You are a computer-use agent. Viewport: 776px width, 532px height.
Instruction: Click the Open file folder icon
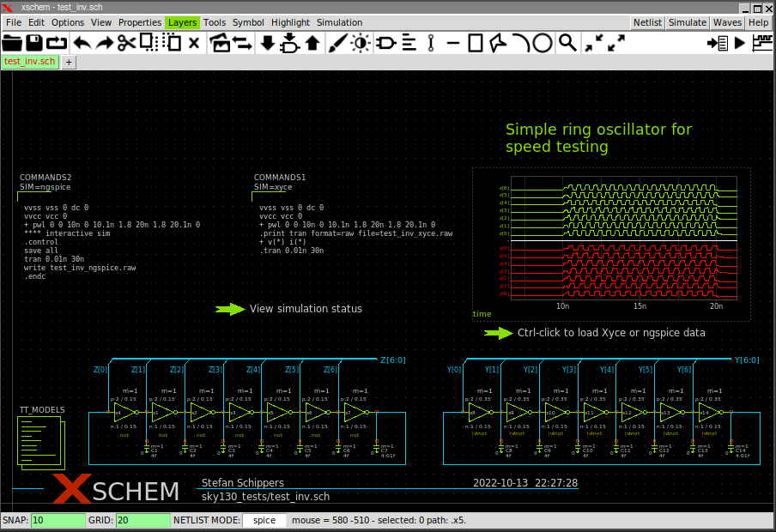point(12,42)
